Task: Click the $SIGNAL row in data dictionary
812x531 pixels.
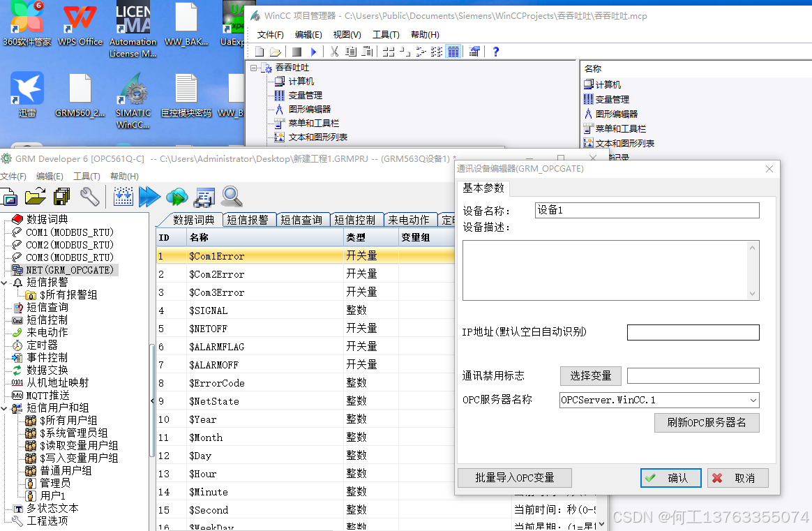Action: pos(306,311)
